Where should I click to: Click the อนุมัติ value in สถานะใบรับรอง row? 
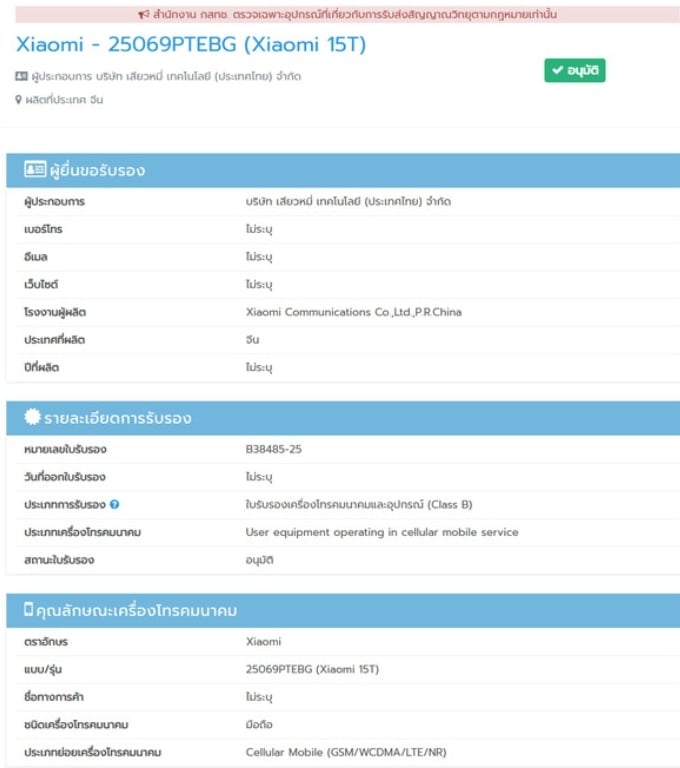click(259, 560)
